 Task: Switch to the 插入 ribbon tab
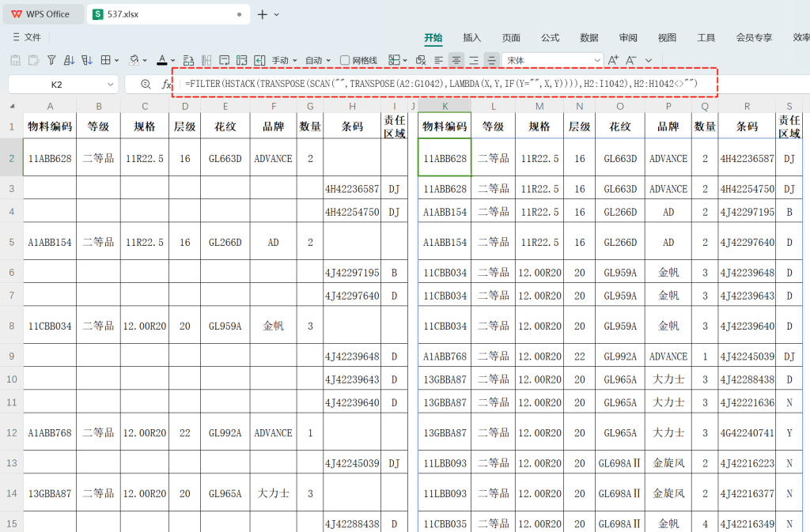click(471, 38)
